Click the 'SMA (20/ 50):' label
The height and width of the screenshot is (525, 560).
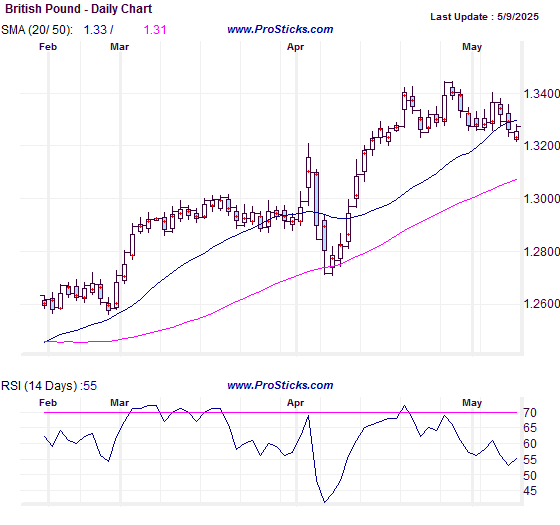pyautogui.click(x=37, y=30)
